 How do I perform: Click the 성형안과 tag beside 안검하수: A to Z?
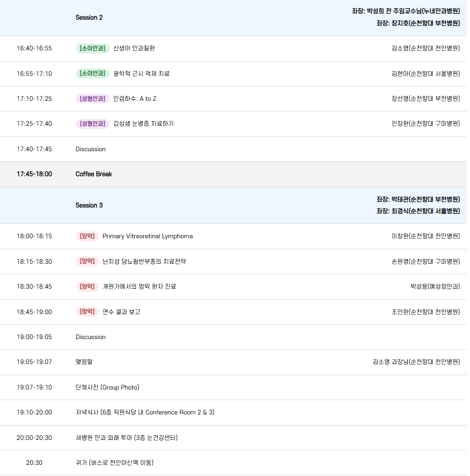[92, 99]
